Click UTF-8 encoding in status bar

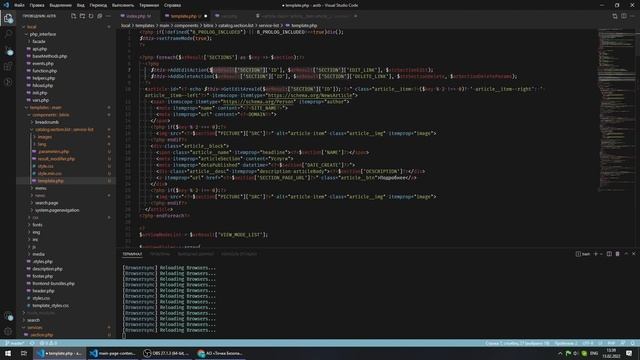pos(588,343)
